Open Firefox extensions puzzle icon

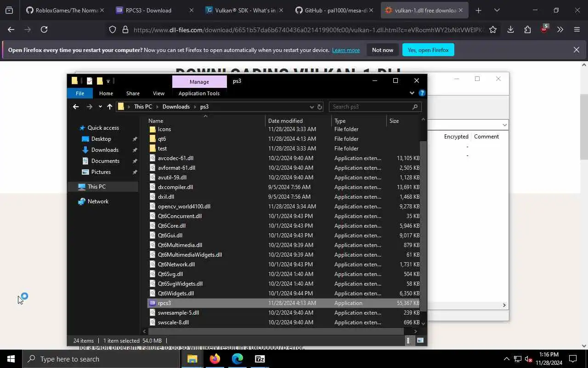click(x=527, y=29)
